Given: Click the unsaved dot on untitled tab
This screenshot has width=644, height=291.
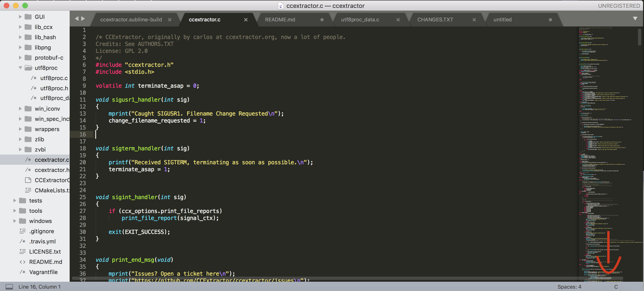Looking at the screenshot, I should click(x=550, y=20).
